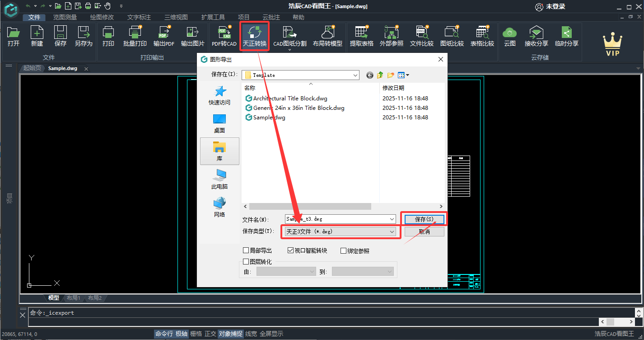
Task: Open the 保存在 folder dropdown
Action: click(x=355, y=75)
